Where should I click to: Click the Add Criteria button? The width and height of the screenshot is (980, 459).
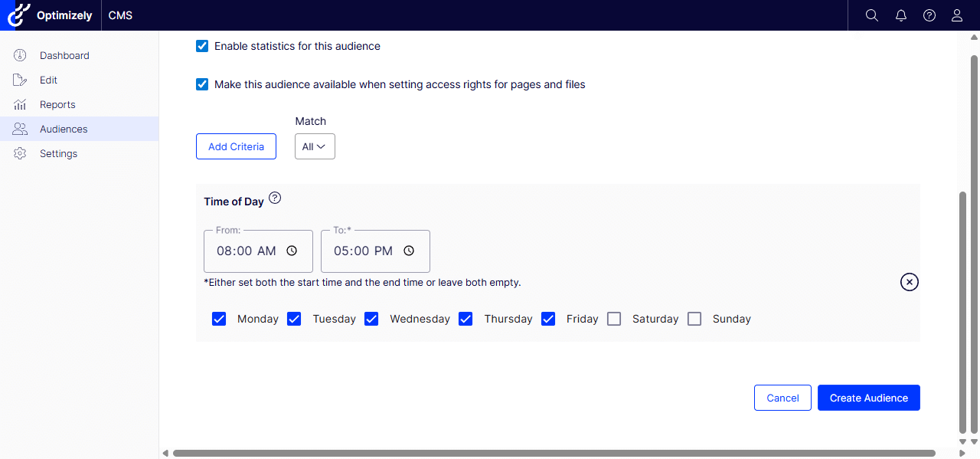coord(236,146)
